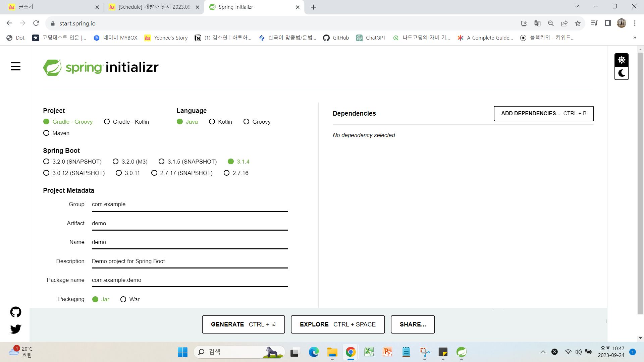Open the GitHub bookmark

point(336,38)
